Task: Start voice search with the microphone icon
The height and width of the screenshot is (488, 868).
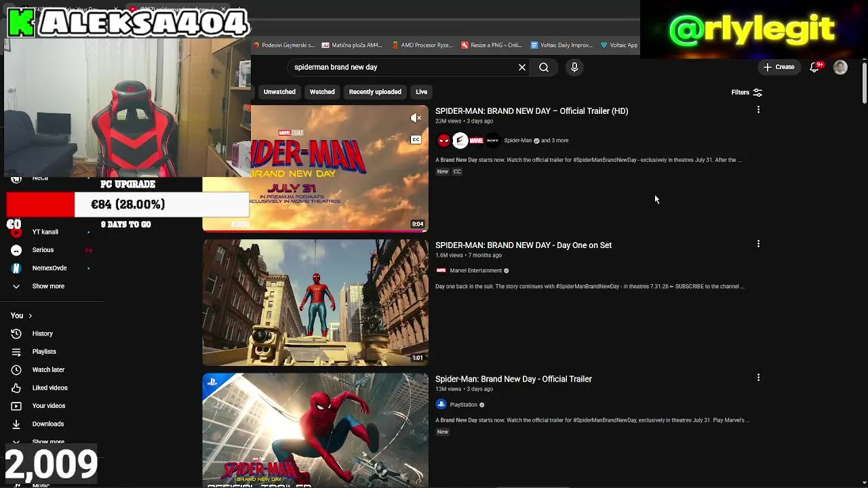Action: click(x=574, y=67)
